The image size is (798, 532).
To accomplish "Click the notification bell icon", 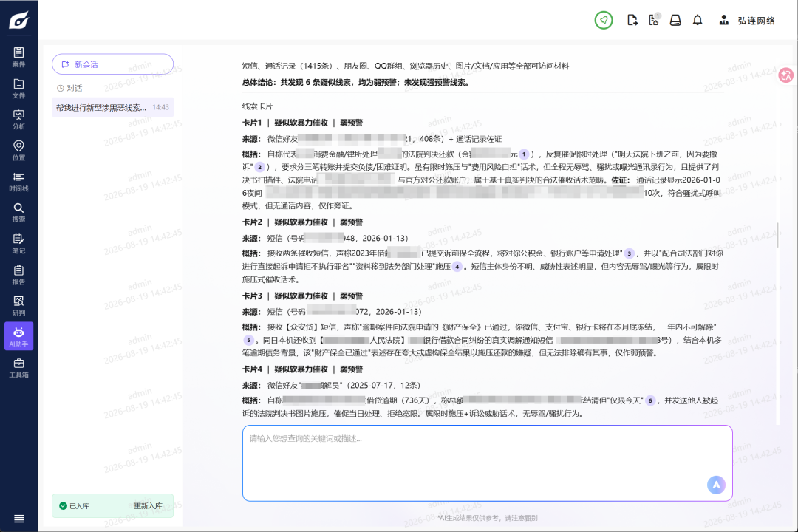I will click(698, 21).
